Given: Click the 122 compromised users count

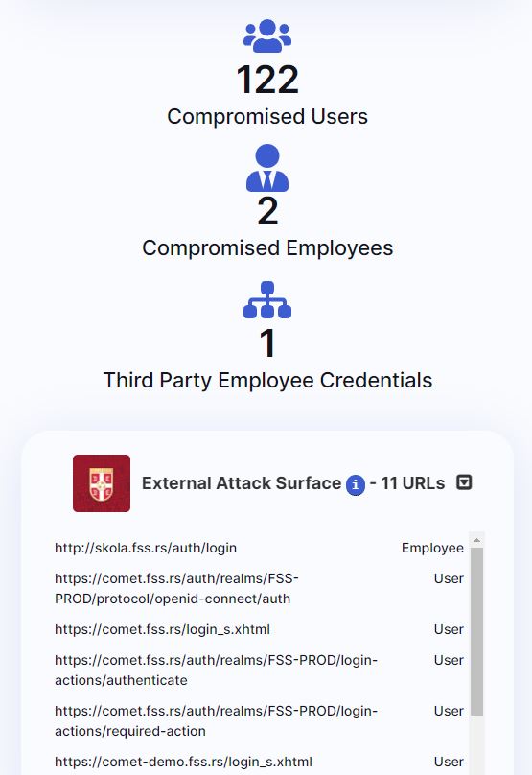Looking at the screenshot, I should coord(267,80).
